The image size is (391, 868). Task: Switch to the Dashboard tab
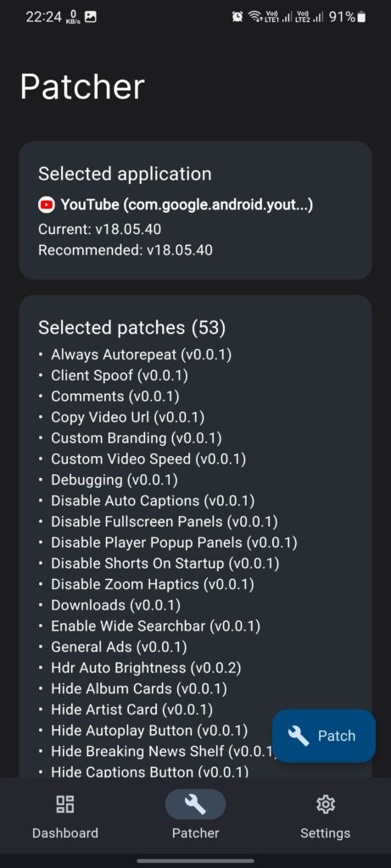[65, 816]
